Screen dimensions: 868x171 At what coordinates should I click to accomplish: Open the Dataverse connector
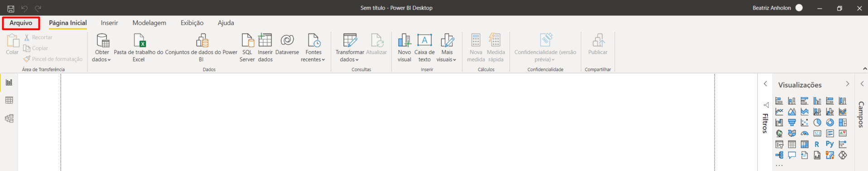287,44
